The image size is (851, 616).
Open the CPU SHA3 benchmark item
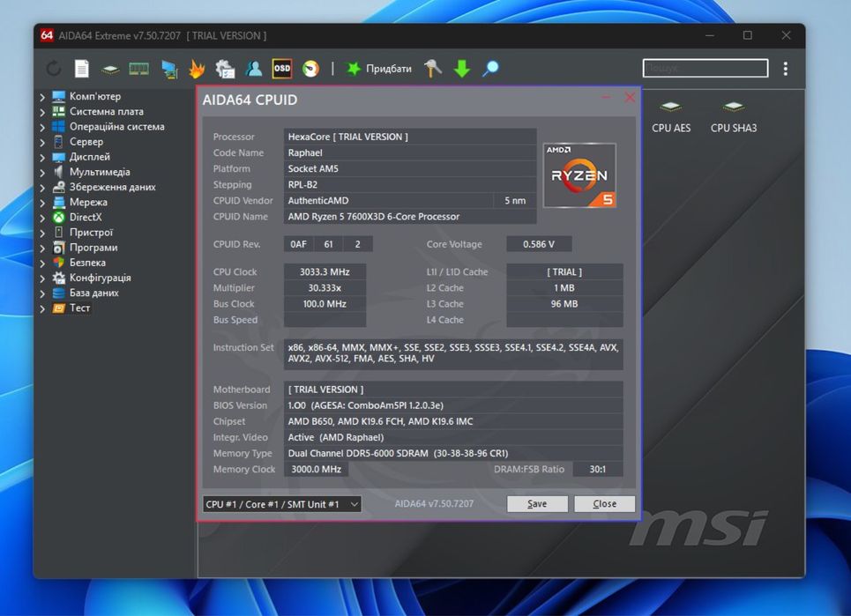(x=734, y=117)
